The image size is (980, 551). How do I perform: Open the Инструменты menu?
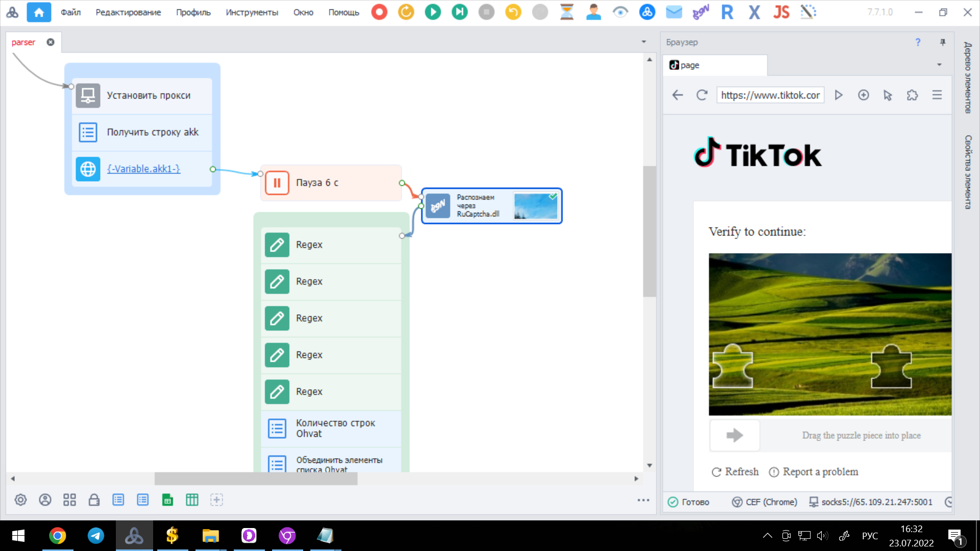tap(252, 12)
